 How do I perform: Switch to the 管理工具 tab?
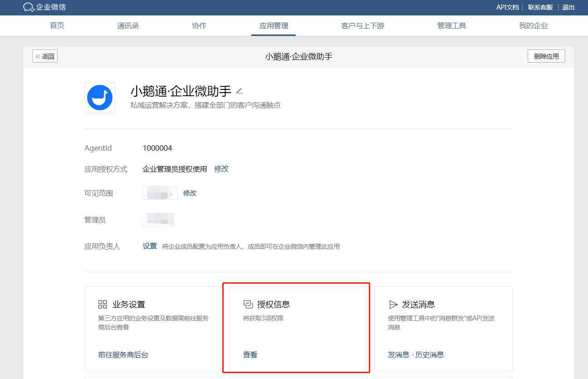[451, 26]
